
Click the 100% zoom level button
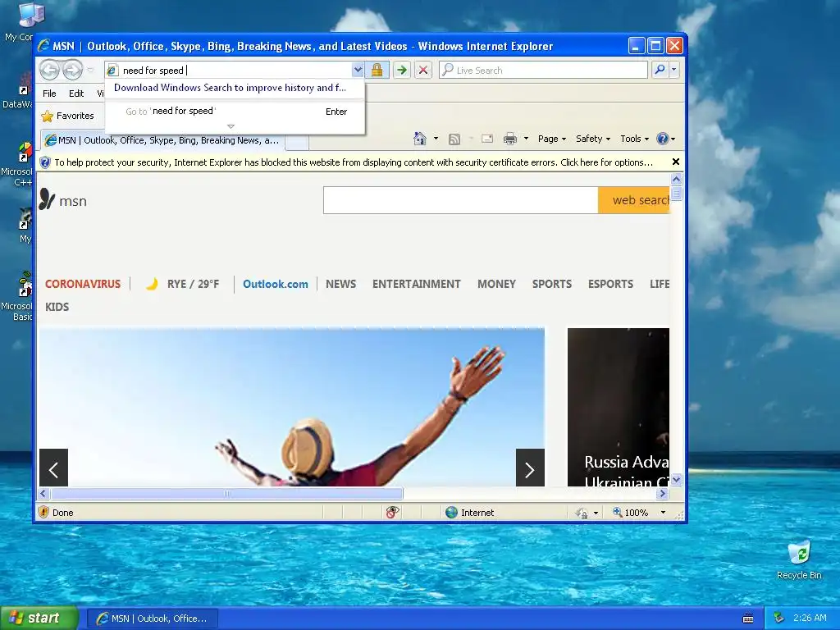(631, 513)
